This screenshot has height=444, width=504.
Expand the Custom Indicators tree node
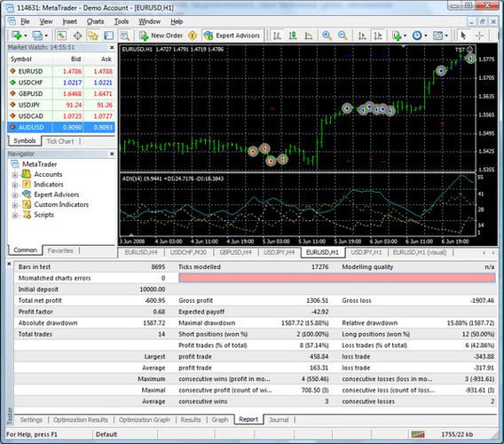[x=15, y=205]
